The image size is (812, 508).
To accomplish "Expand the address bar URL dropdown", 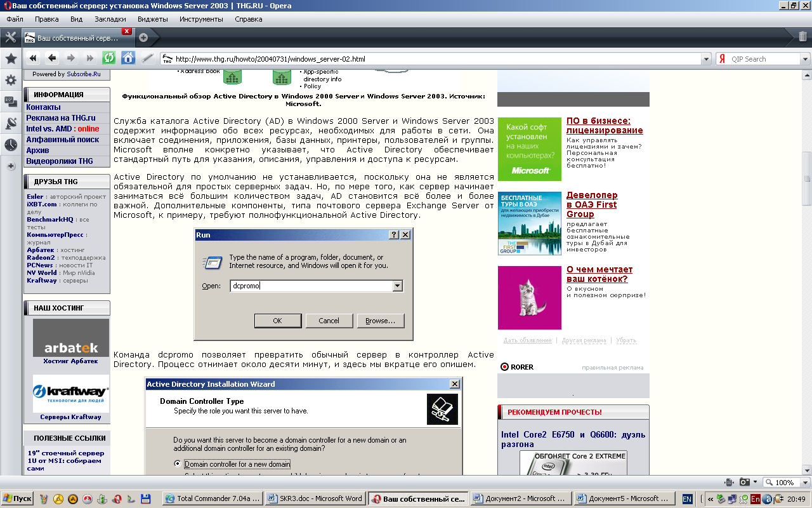I will 706,59.
